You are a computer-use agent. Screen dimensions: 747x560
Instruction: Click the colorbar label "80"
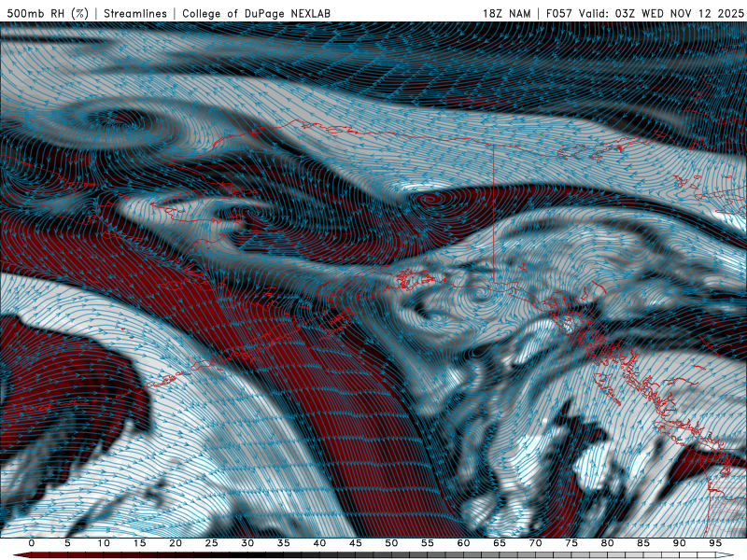tap(607, 543)
